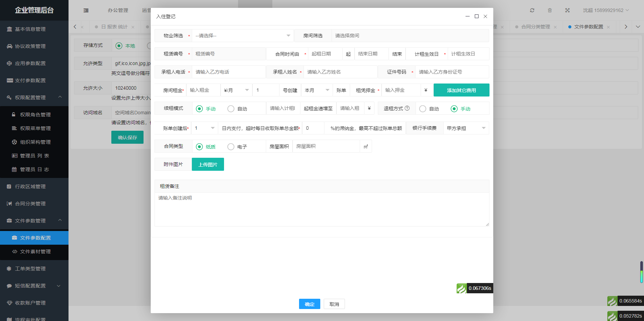Click the help icon beside 退租方式
644x321 pixels.
407,108
